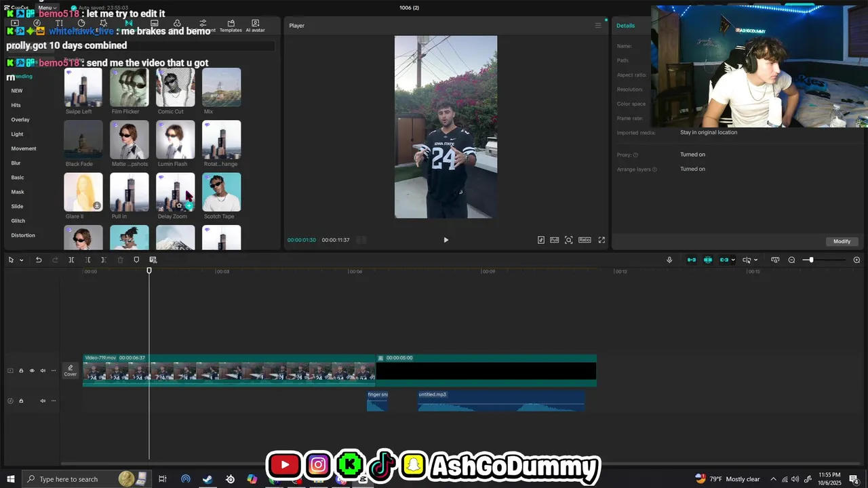Select the Black Fade transition thumbnail
Screen dimensions: 868x488
(83, 140)
